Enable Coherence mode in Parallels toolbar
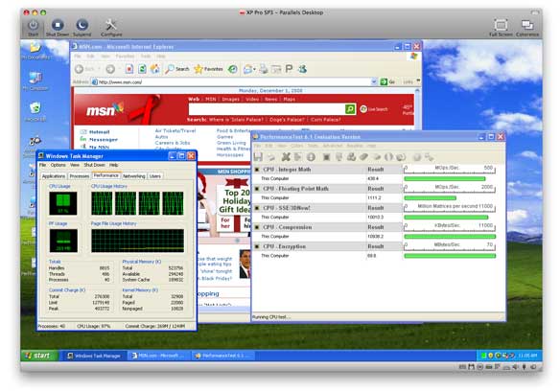 (527, 25)
